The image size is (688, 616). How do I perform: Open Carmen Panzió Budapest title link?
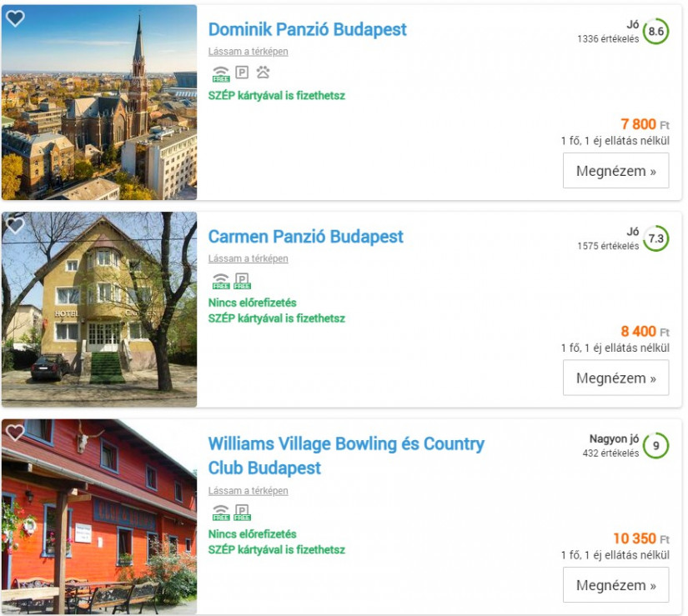[305, 237]
